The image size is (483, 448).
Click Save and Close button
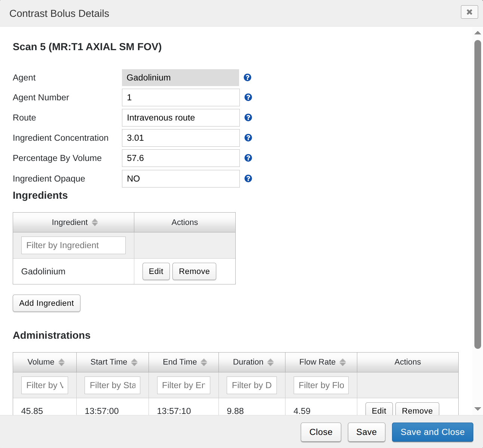[432, 432]
